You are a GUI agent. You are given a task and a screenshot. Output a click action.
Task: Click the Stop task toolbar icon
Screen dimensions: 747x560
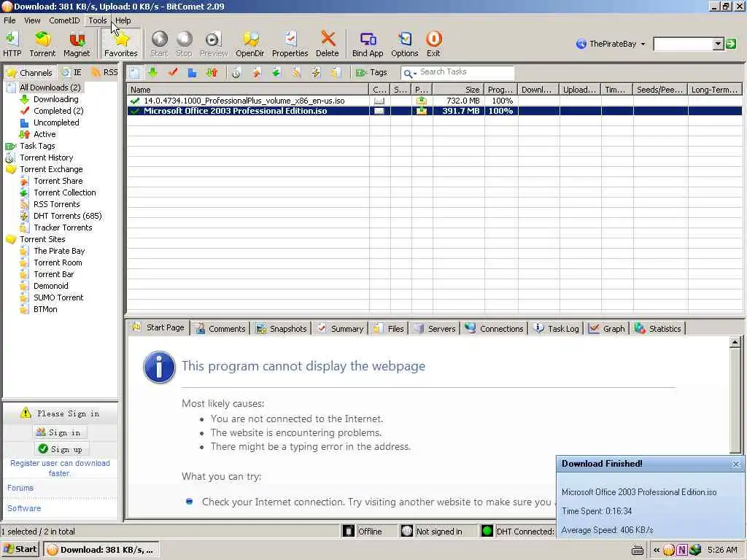click(184, 44)
